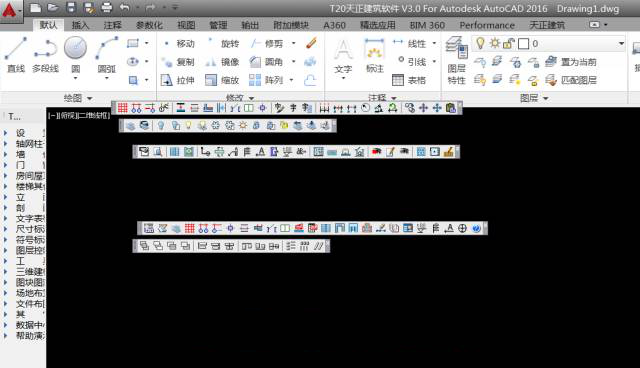Open the layer dropdown list showing 0
640x368 pixels.
pos(621,43)
